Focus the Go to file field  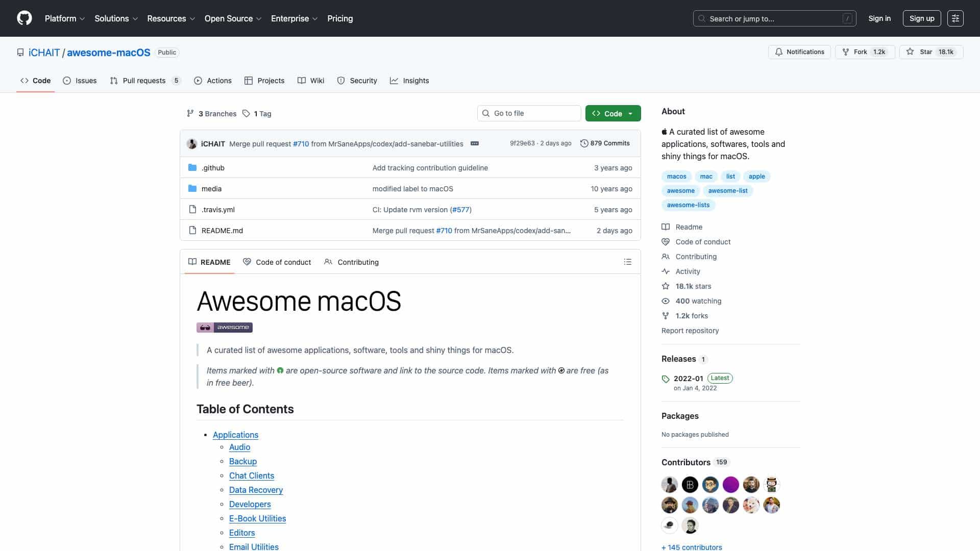[529, 113]
